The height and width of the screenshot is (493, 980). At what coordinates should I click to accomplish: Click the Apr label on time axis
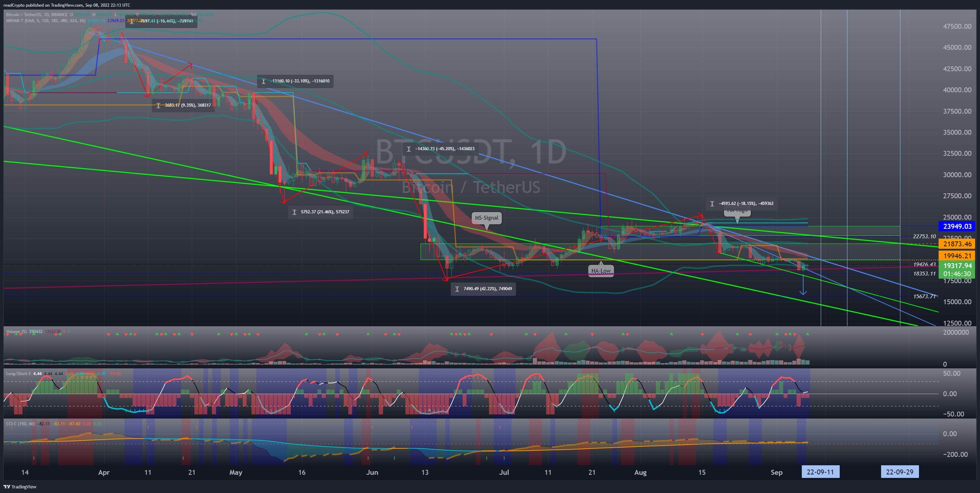click(x=104, y=472)
